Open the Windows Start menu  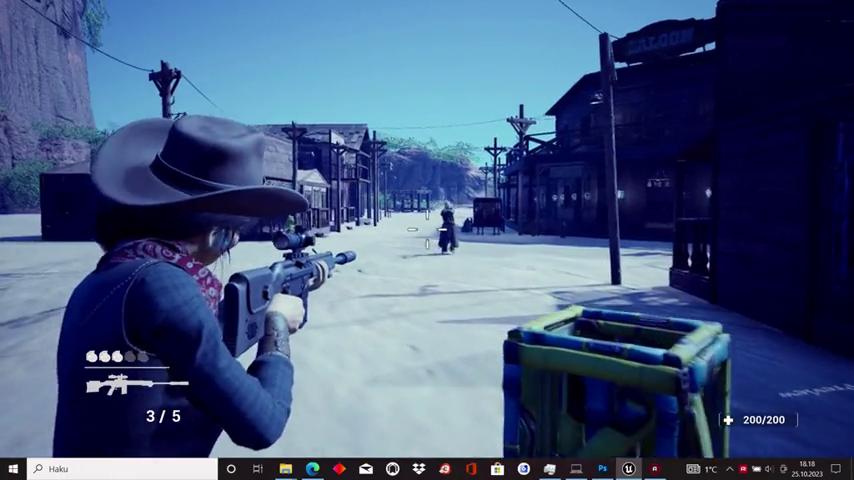[x=13, y=469]
